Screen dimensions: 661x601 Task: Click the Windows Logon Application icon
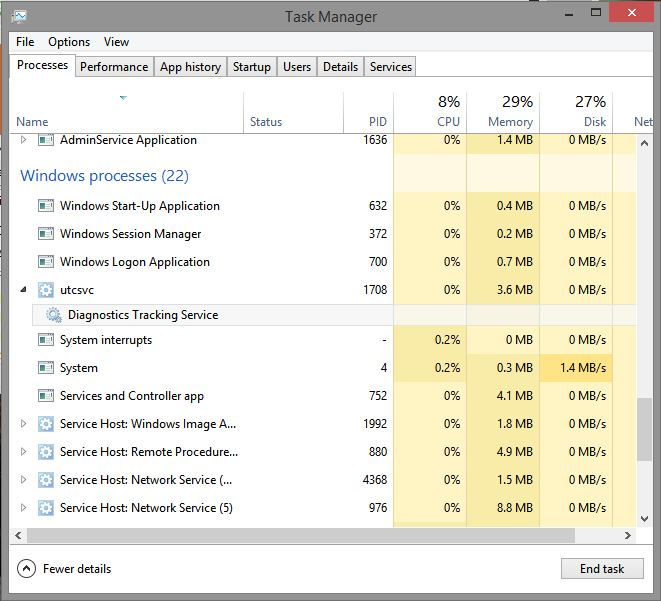tap(46, 262)
